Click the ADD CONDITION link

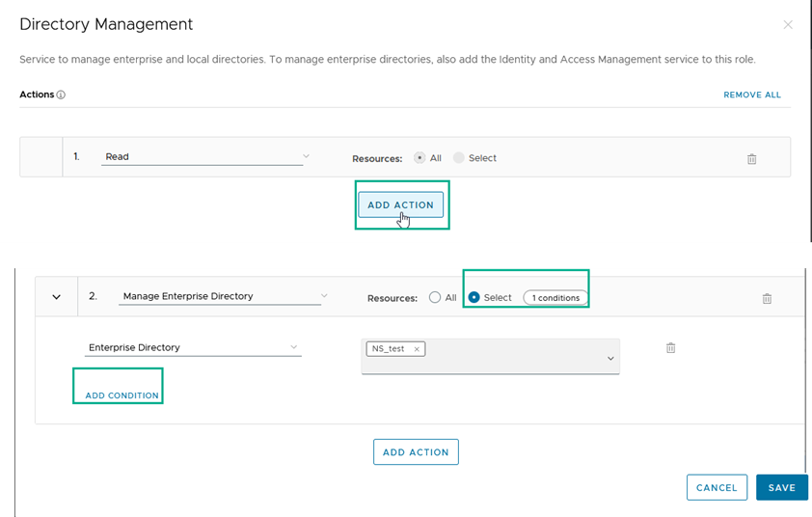point(122,395)
